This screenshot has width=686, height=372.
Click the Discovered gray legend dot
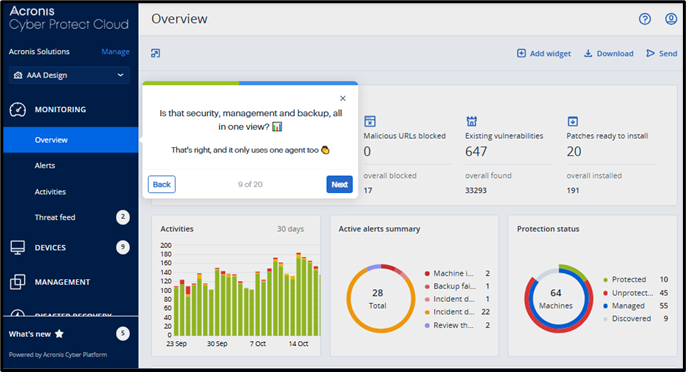606,319
